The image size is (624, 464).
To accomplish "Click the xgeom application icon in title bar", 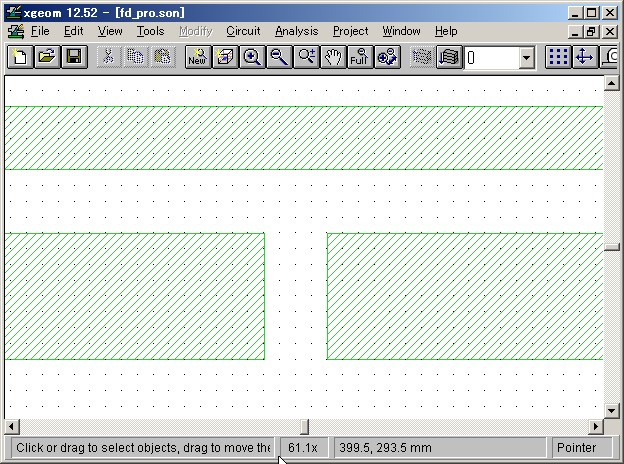I will click(x=13, y=12).
